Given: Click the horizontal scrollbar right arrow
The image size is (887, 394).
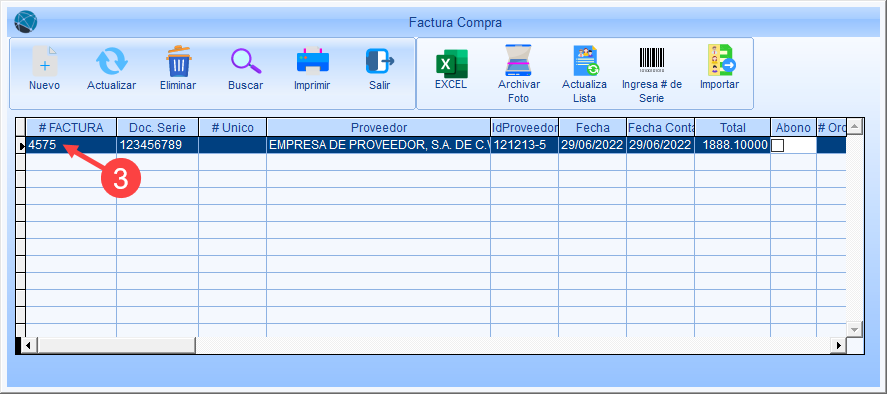Looking at the screenshot, I should click(x=839, y=344).
